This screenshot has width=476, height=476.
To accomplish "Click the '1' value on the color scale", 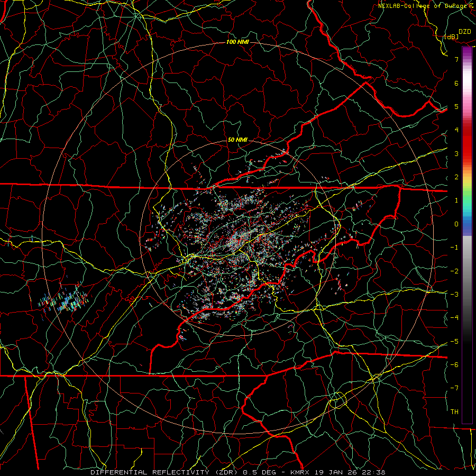I will click(456, 200).
